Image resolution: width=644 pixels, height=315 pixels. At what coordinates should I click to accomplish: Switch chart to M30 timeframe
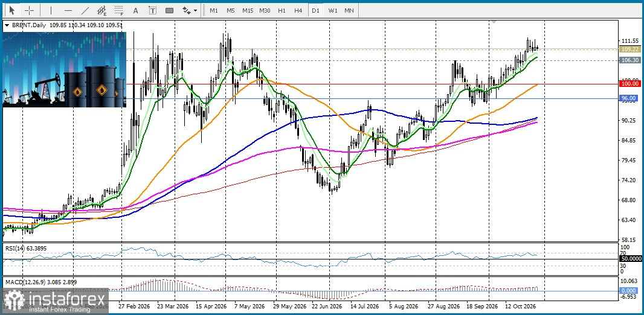pos(265,10)
